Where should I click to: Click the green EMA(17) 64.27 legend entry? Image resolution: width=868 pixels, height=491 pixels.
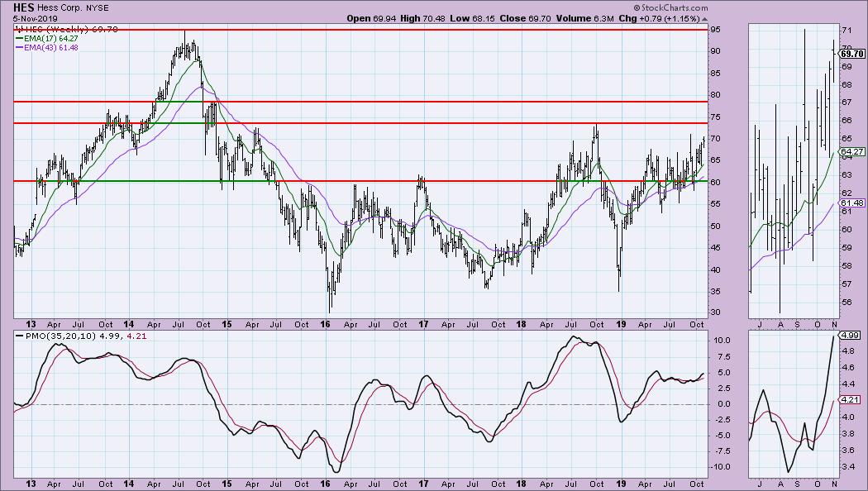(48, 39)
